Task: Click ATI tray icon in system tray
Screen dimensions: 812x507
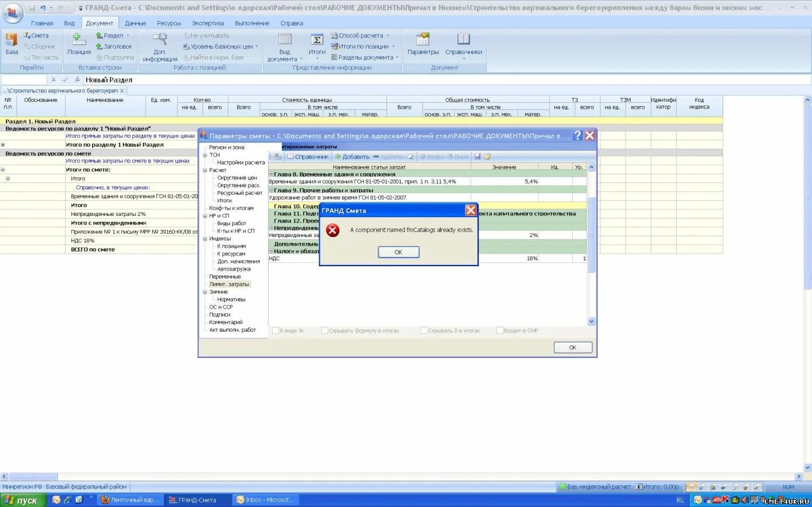Action: coord(717,500)
